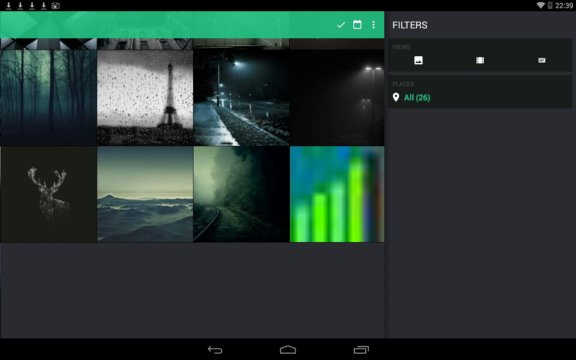Open the three-dot overflow menu
Image resolution: width=576 pixels, height=360 pixels.
coord(373,25)
